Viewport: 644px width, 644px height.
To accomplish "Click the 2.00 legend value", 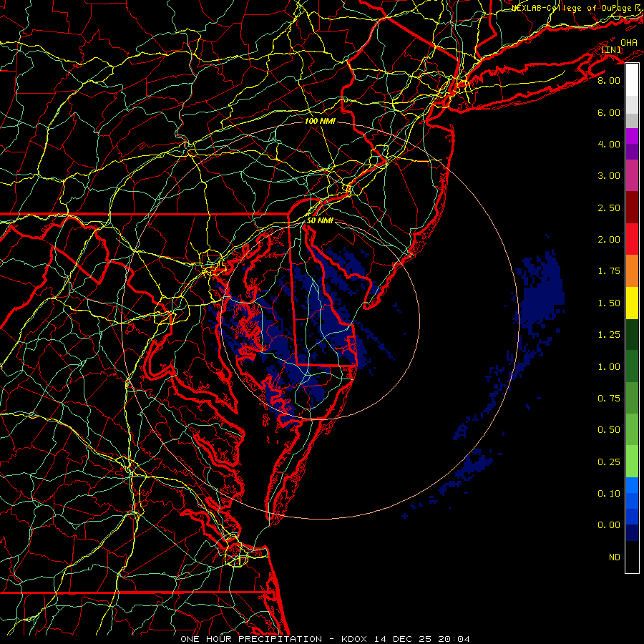I will (x=609, y=240).
